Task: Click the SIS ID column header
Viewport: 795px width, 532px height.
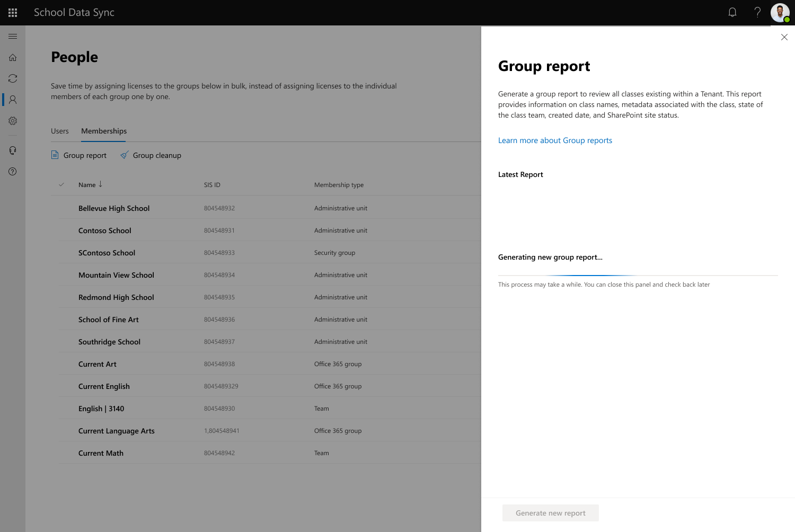Action: [x=212, y=185]
